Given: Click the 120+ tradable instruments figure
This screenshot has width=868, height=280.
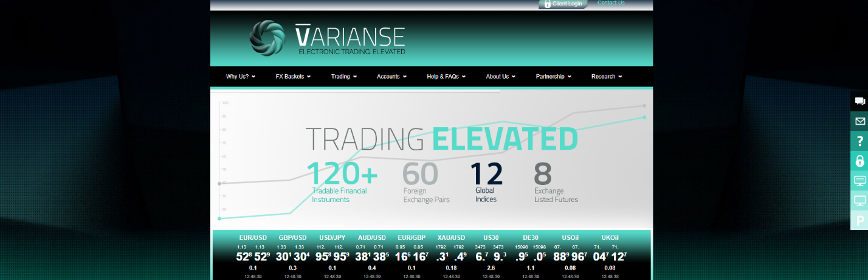Looking at the screenshot, I should tap(342, 173).
